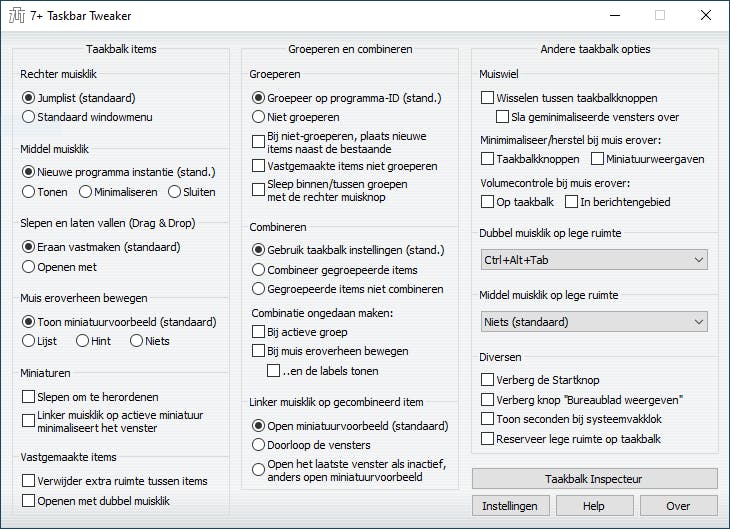Click the Instellingen button
Viewport: 730px width, 529px height.
coord(509,506)
